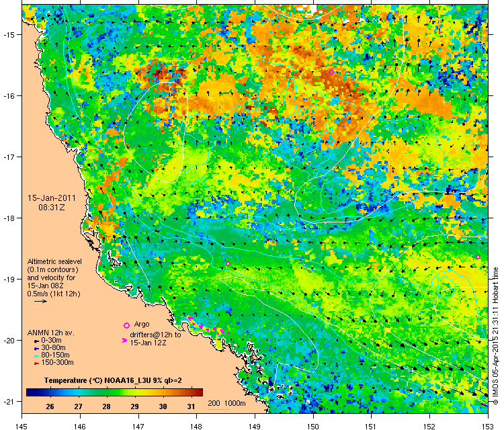Click the 'Argo' legend label
The width and height of the screenshot is (504, 430).
142,324
